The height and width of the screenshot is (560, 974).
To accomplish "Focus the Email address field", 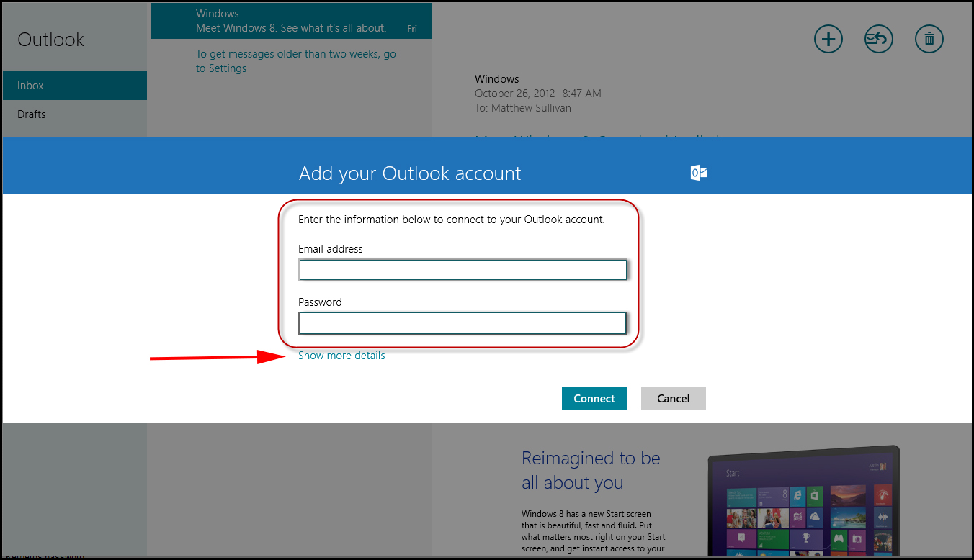I will pyautogui.click(x=463, y=270).
